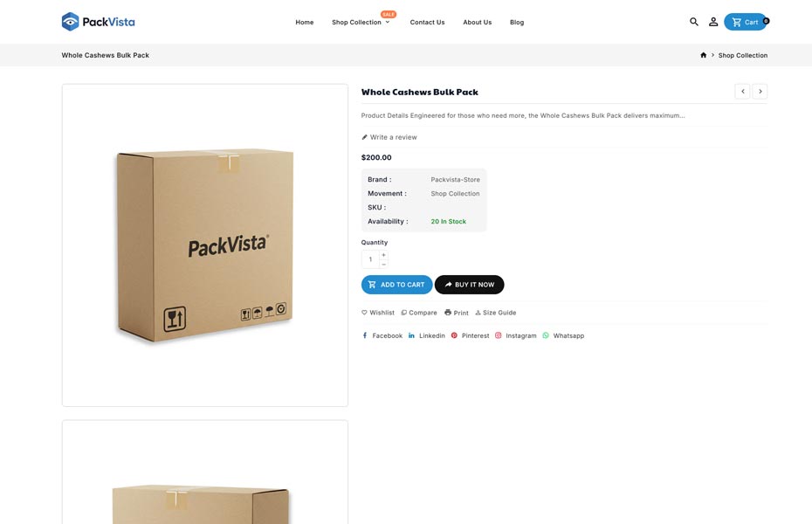Image resolution: width=812 pixels, height=524 pixels.
Task: Expand the Shop Collection dropdown menu
Action: (361, 22)
